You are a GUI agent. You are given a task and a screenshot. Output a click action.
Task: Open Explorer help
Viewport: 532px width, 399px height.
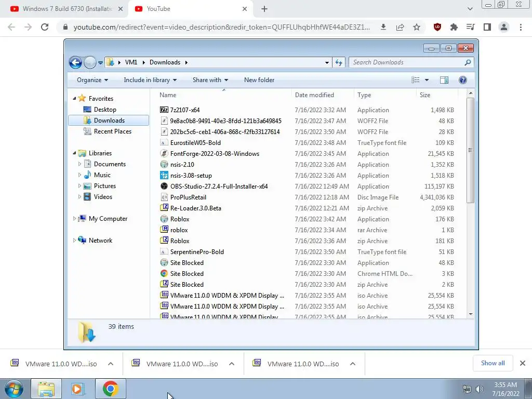tap(463, 80)
